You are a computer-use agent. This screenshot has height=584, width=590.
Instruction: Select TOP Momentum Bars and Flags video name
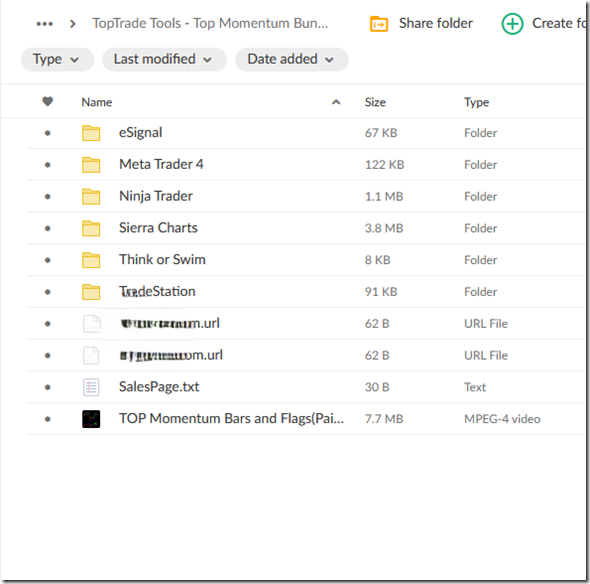[231, 418]
